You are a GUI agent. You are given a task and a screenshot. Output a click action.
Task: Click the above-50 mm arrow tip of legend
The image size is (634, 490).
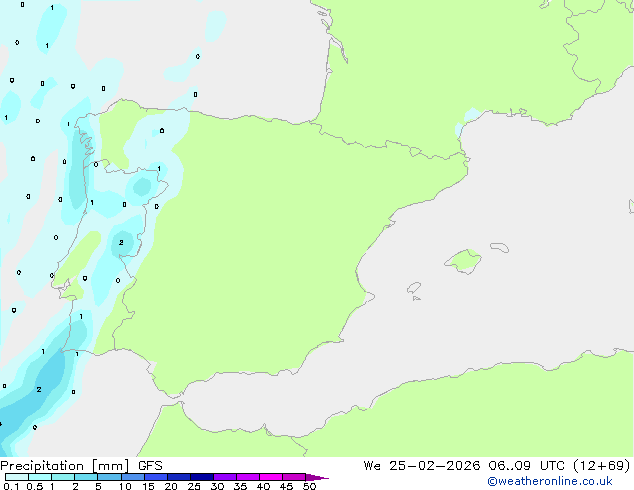click(317, 477)
